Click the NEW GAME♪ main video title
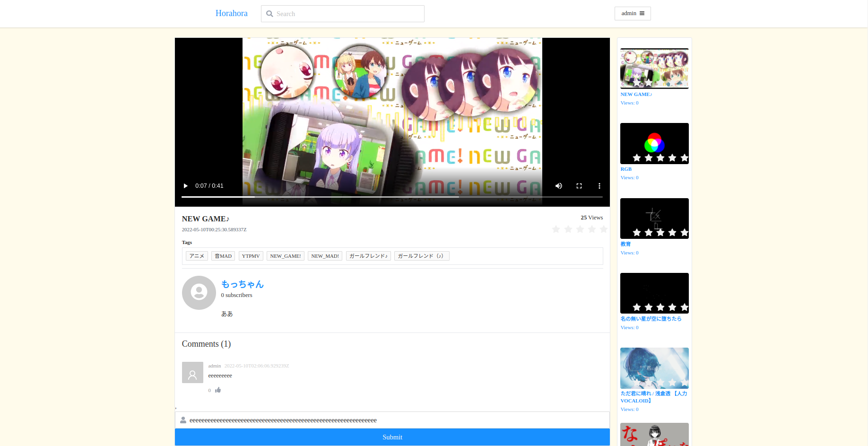 206,219
